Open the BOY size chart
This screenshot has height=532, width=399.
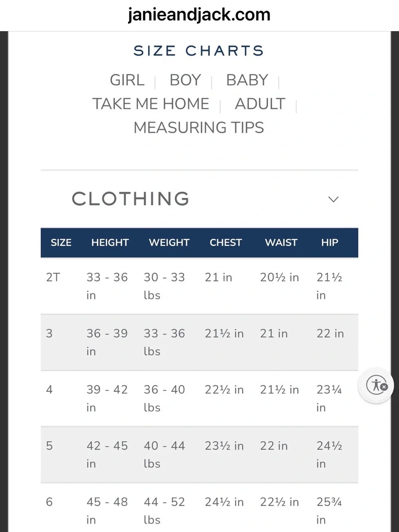pos(185,80)
